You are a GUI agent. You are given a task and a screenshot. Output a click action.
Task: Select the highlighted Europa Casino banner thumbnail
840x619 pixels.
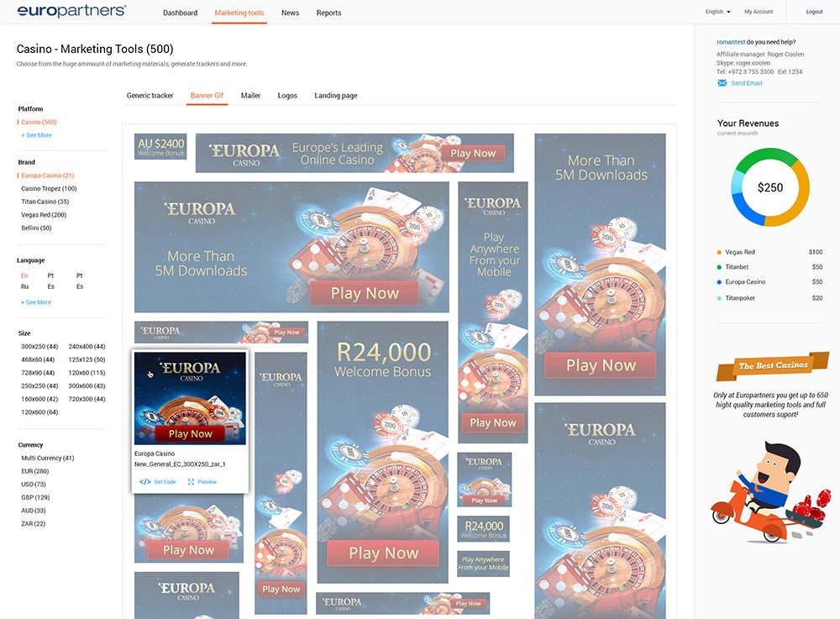pos(191,398)
